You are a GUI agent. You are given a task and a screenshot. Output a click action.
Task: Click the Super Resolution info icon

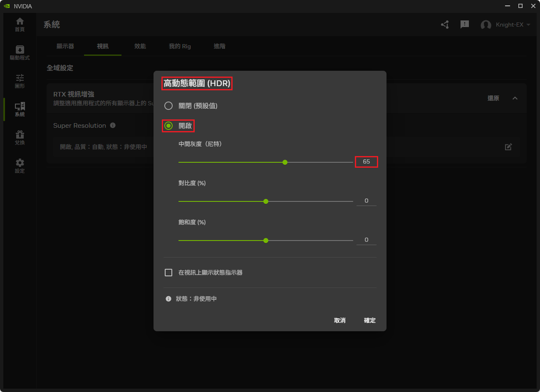coord(113,125)
